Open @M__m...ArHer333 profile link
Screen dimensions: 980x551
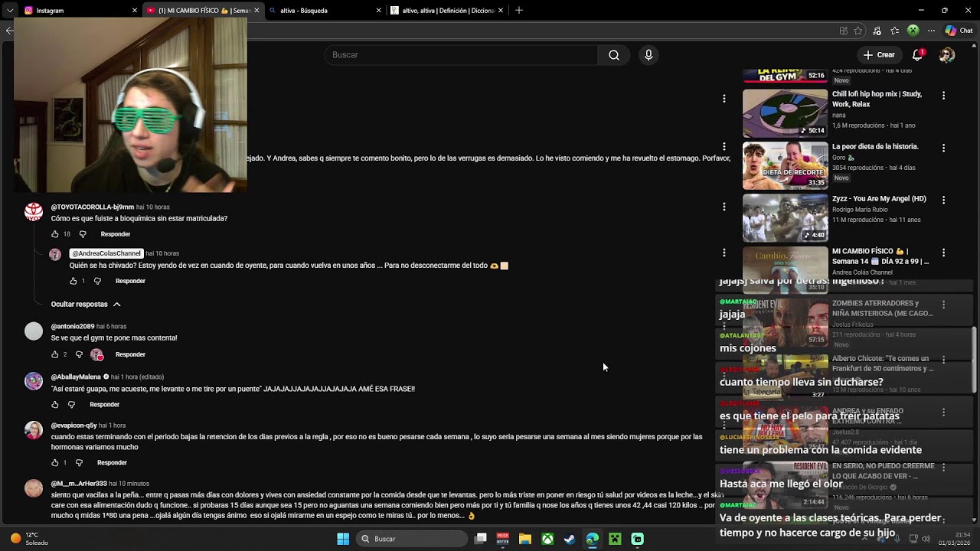point(79,484)
